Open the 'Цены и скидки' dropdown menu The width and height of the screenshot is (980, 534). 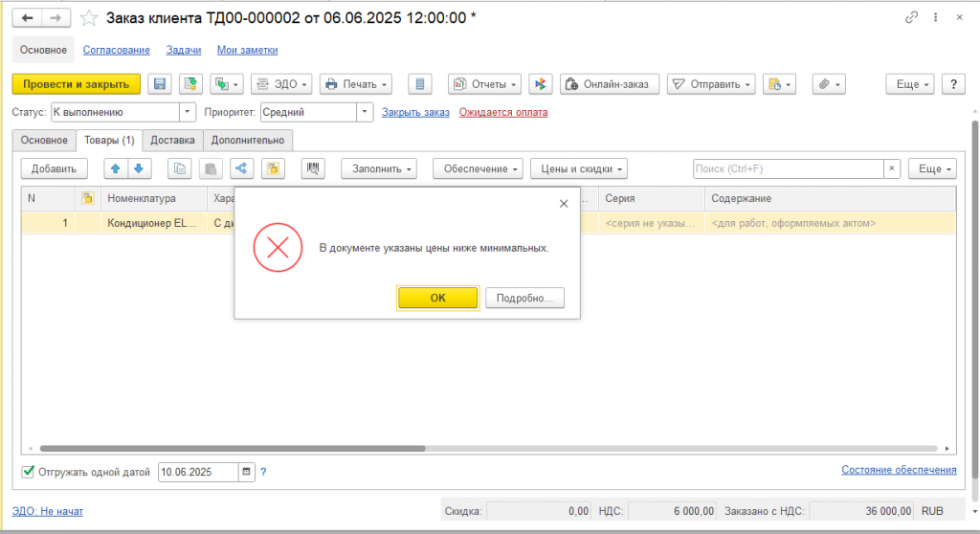pos(579,168)
